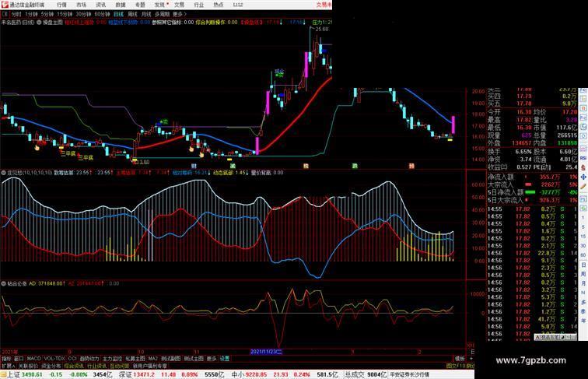Open the 资金分布 tab
Viewport: 588px width, 379px height.
[x=51, y=366]
